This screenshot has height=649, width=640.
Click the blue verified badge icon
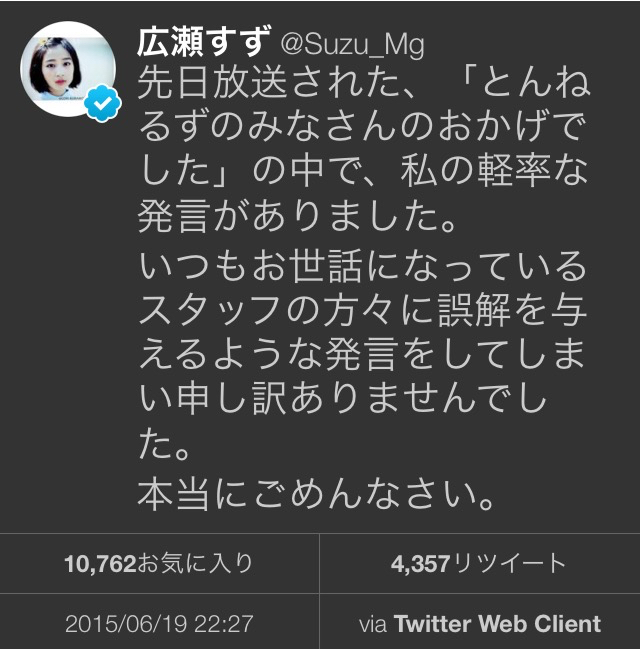(102, 103)
